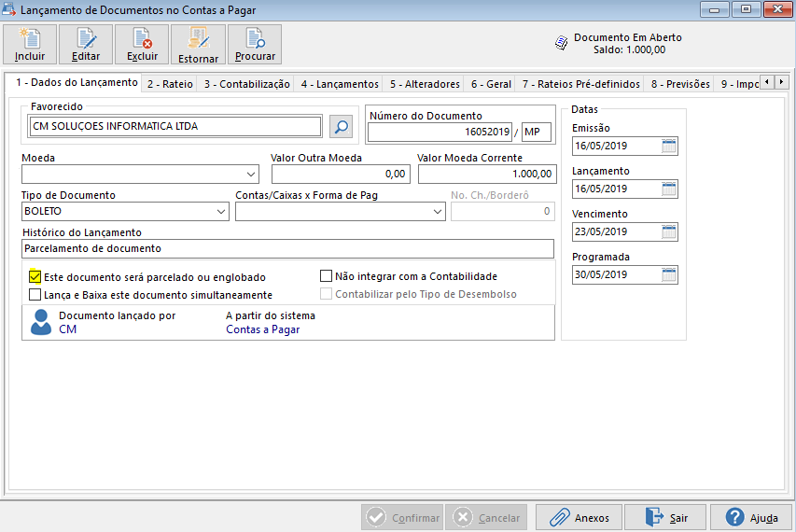The image size is (796, 532).
Task: Click the Editar toolbar button
Action: click(x=86, y=45)
